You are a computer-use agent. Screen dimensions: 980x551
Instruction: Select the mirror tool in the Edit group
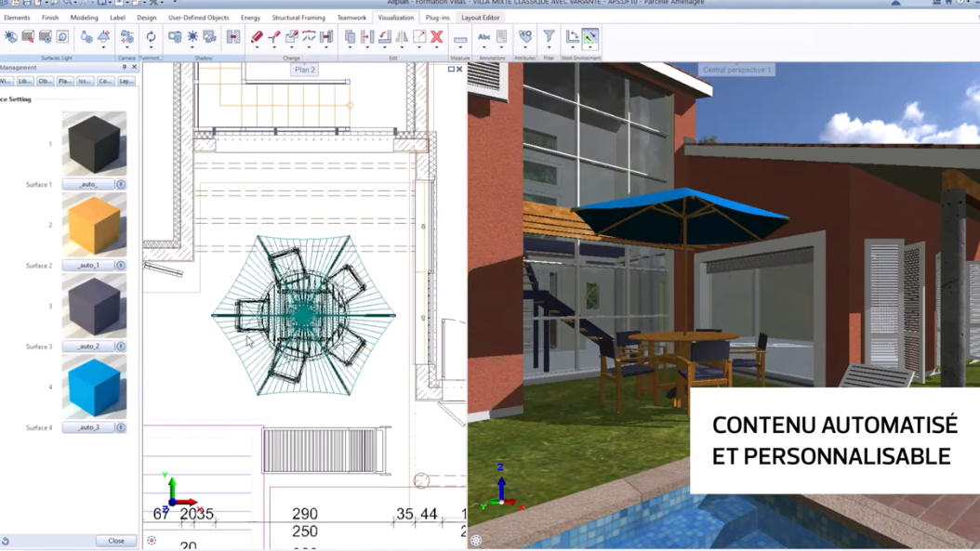pos(402,36)
